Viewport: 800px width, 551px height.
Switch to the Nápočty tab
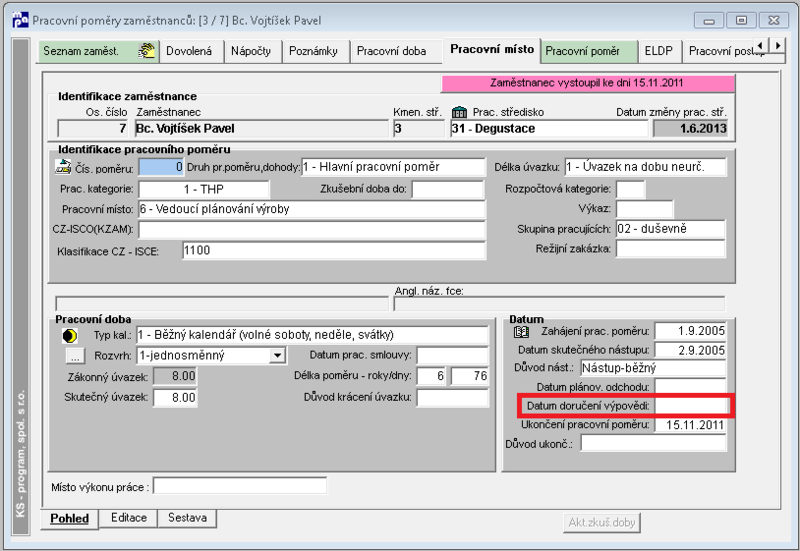point(253,51)
